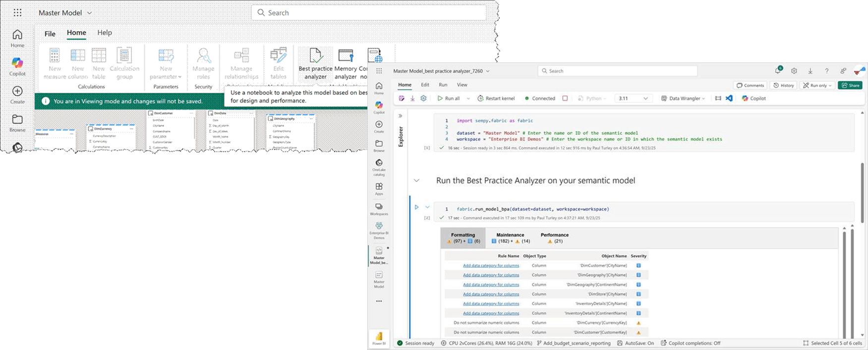Stop session square button in notebook toolbar
Screen dimensions: 868x350
coord(565,98)
